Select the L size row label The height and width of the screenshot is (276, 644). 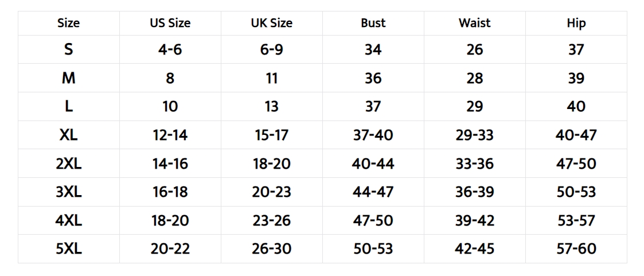68,107
